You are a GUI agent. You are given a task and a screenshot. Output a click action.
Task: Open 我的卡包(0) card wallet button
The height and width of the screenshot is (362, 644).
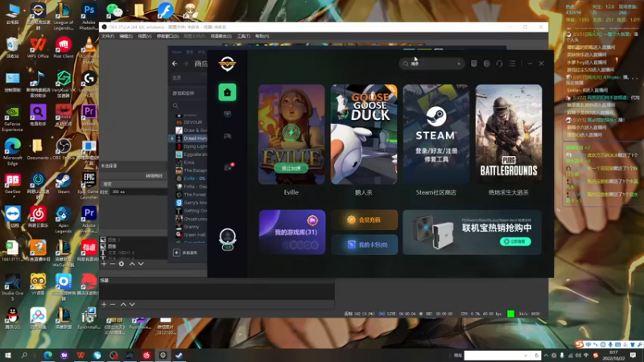(365, 245)
